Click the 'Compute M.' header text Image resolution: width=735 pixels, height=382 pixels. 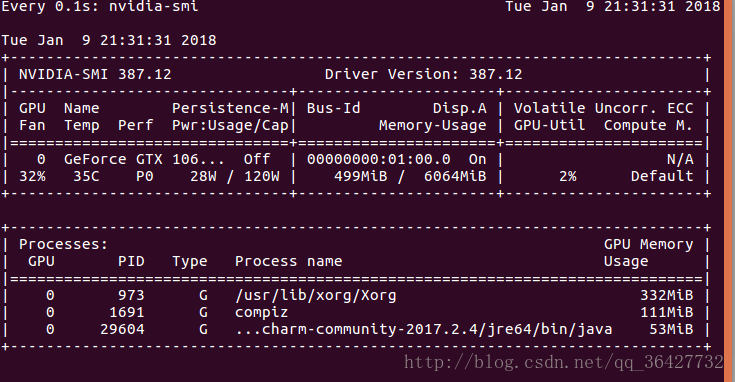tap(648, 126)
